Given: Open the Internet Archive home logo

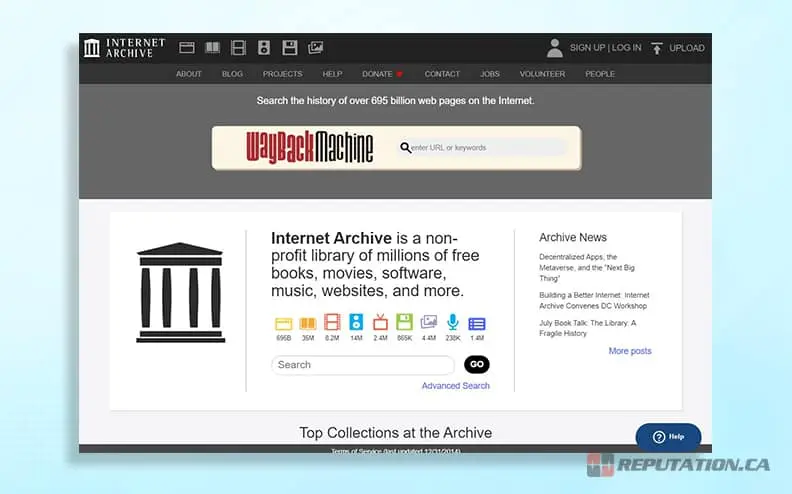Looking at the screenshot, I should click(x=125, y=48).
